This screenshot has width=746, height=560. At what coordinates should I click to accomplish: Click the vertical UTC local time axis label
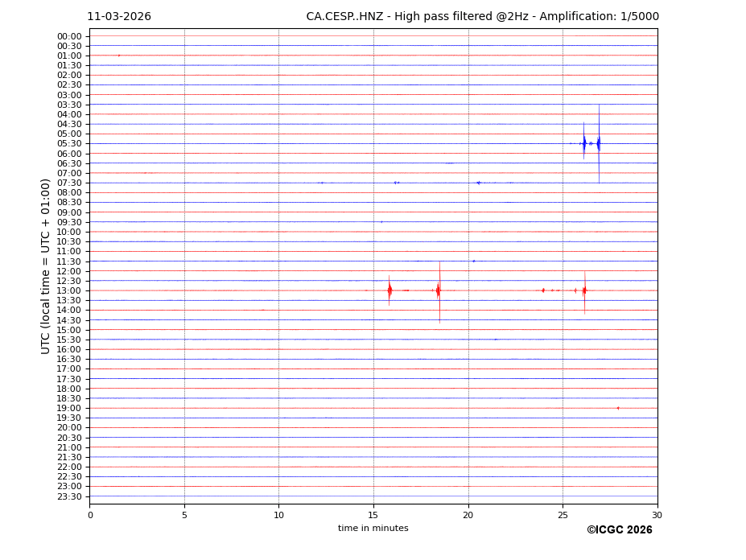pos(46,266)
